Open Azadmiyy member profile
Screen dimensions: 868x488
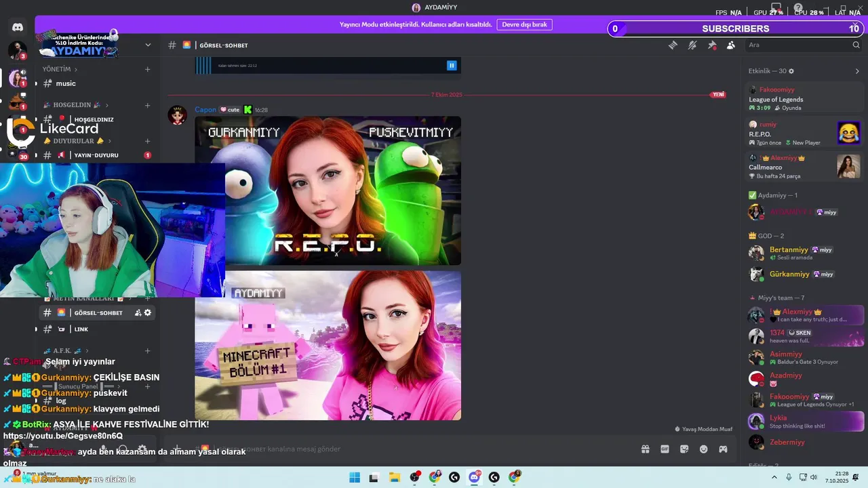[x=806, y=379]
